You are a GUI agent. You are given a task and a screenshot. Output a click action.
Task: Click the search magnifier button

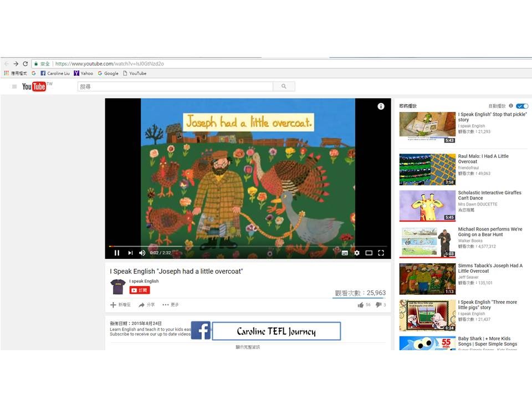point(284,86)
